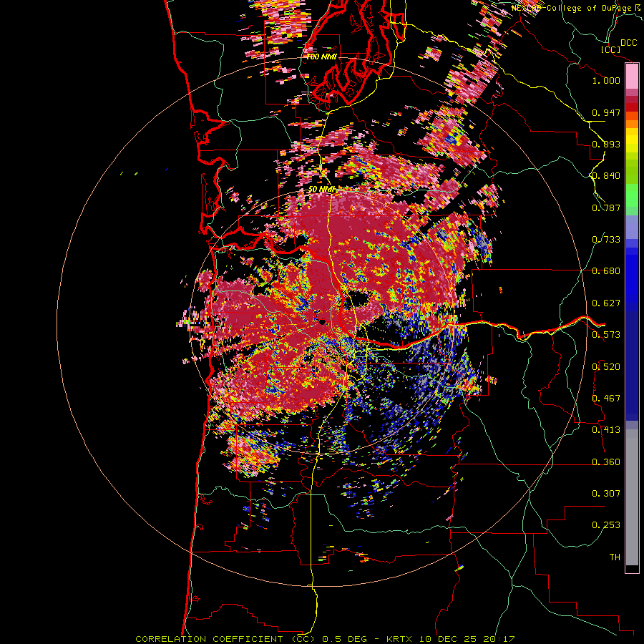Screen dimensions: 644x644
Task: Select the 0.733 scale value
Action: pos(606,240)
